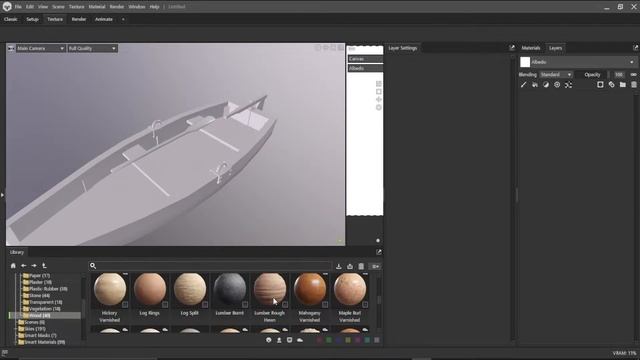Click the Marmoset Toolbag logo icon
The width and height of the screenshot is (640, 360).
tap(7, 7)
